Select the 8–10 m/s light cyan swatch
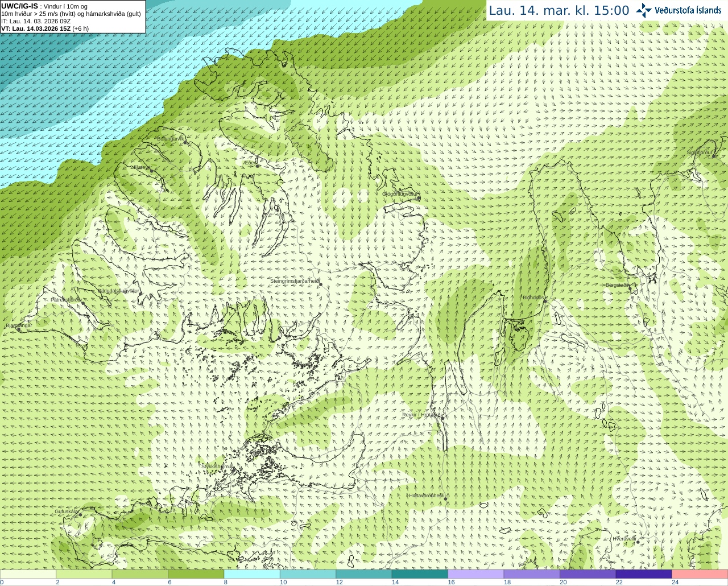The width and height of the screenshot is (728, 586). [x=252, y=574]
